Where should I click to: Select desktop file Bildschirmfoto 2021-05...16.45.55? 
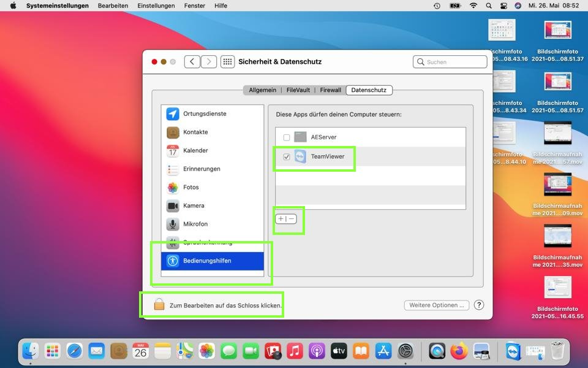[x=557, y=298]
